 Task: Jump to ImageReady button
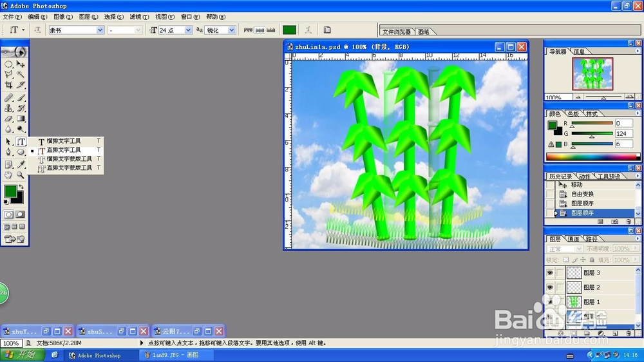pos(14,239)
